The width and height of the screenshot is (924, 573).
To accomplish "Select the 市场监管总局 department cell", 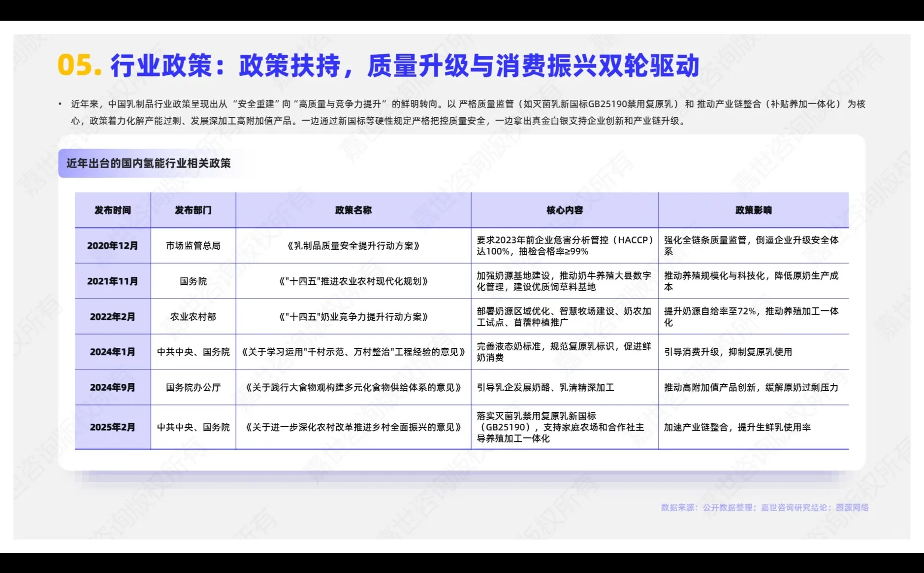I will point(193,245).
